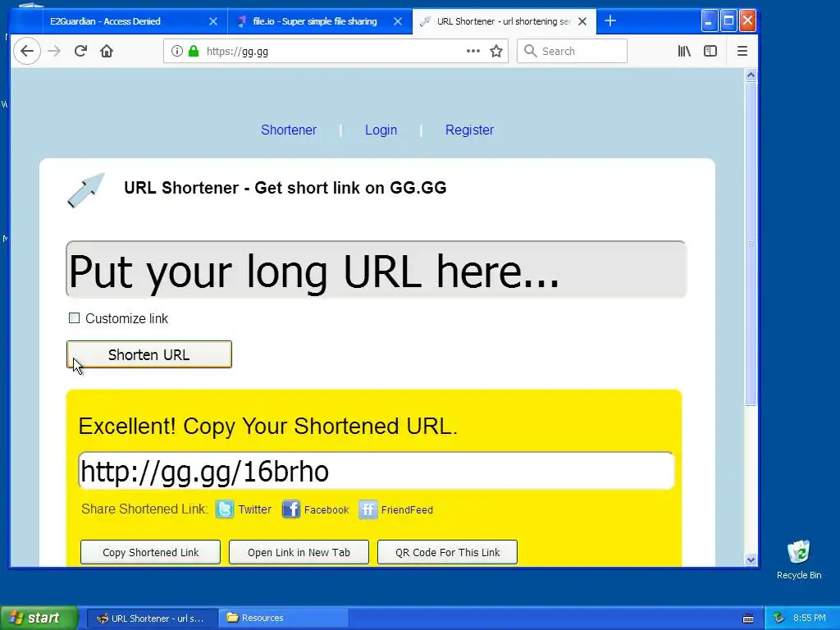Image resolution: width=840 pixels, height=630 pixels.
Task: Share link via Facebook icon
Action: 291,509
